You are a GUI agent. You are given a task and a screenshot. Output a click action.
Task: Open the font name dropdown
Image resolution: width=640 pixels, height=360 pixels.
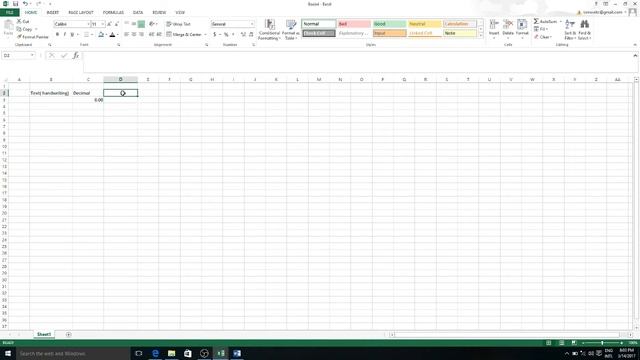(88, 24)
